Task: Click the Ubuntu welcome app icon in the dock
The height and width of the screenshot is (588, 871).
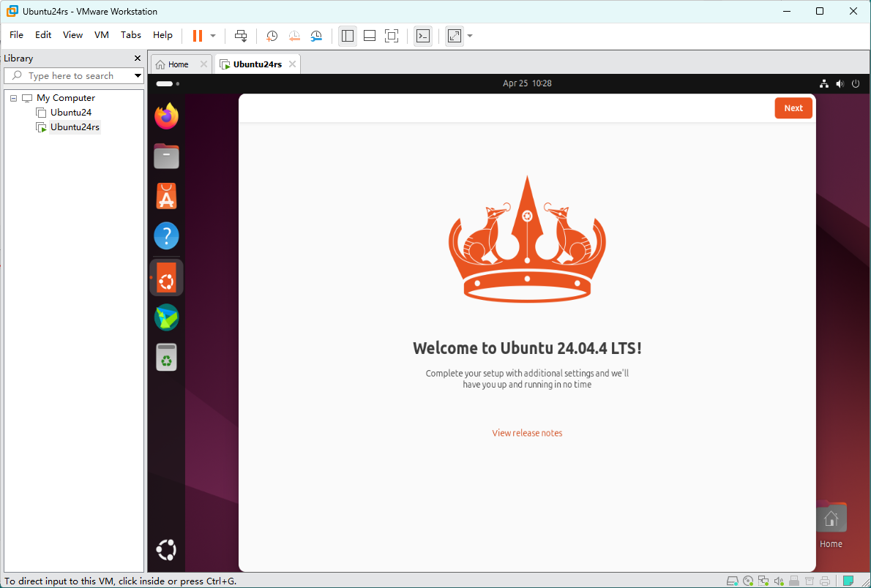Action: tap(166, 277)
